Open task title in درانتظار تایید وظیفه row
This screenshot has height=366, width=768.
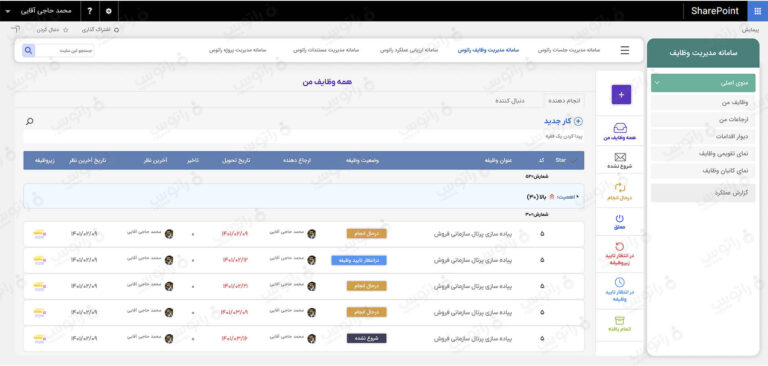(473, 260)
